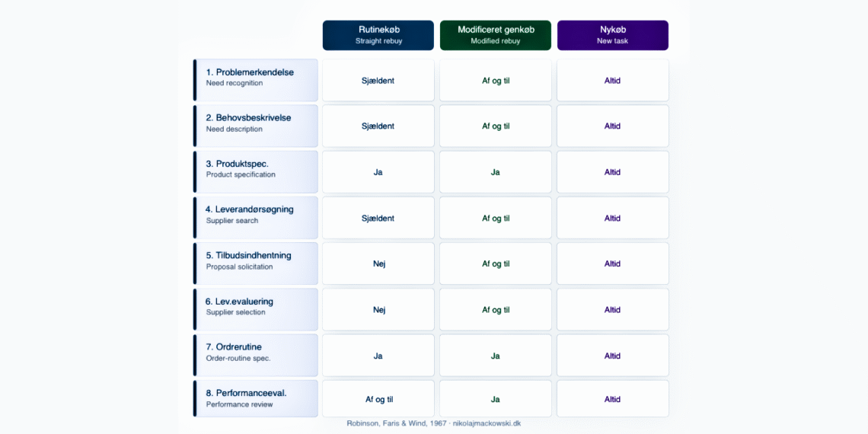Click the 5. Tilbudsindhentning row label
868x434 pixels.
(255, 263)
